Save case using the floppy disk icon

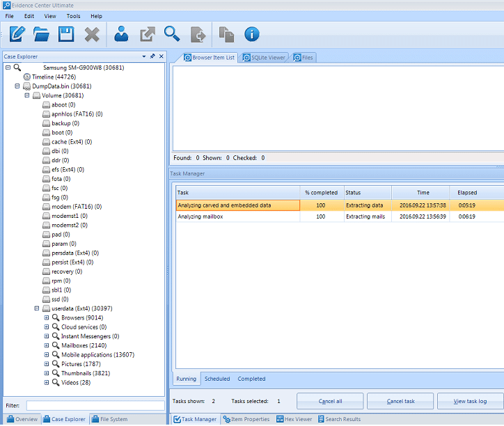[x=66, y=34]
